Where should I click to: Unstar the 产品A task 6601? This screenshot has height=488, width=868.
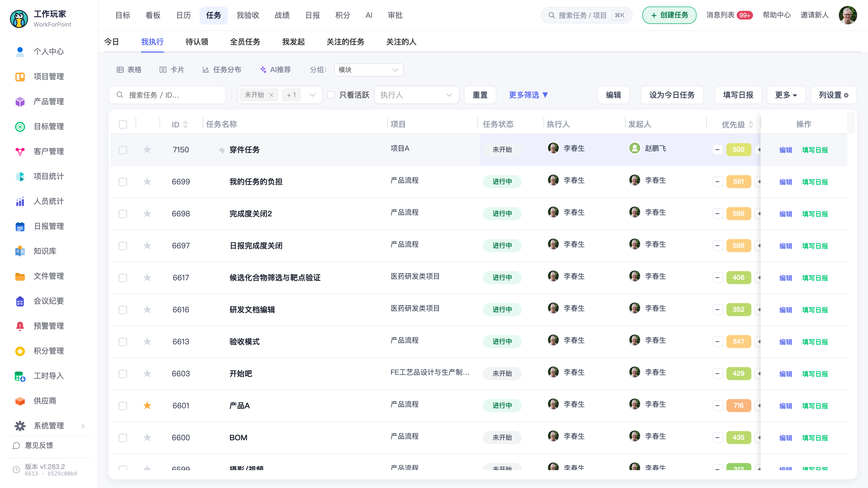[147, 406]
